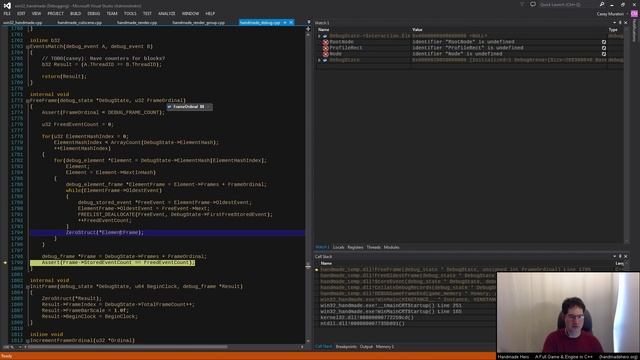Open the TOOLS menu
Image resolution: width=640 pixels, height=360 pixels.
click(130, 13)
